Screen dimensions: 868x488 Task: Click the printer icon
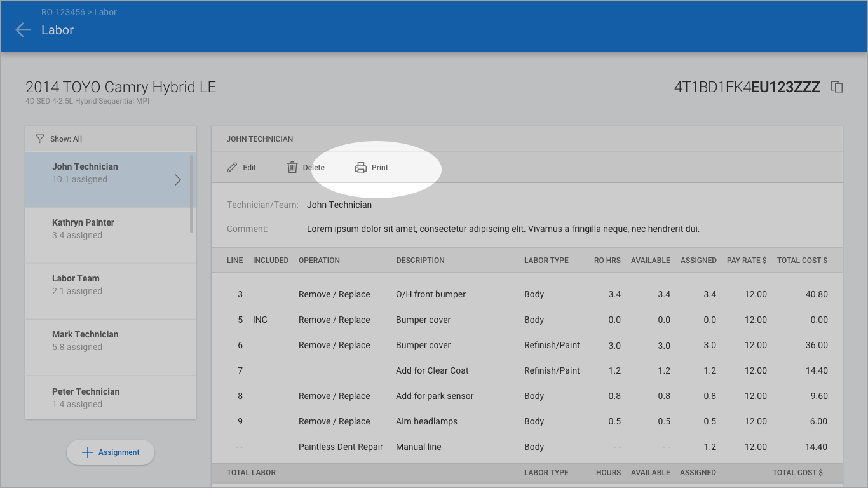click(361, 168)
